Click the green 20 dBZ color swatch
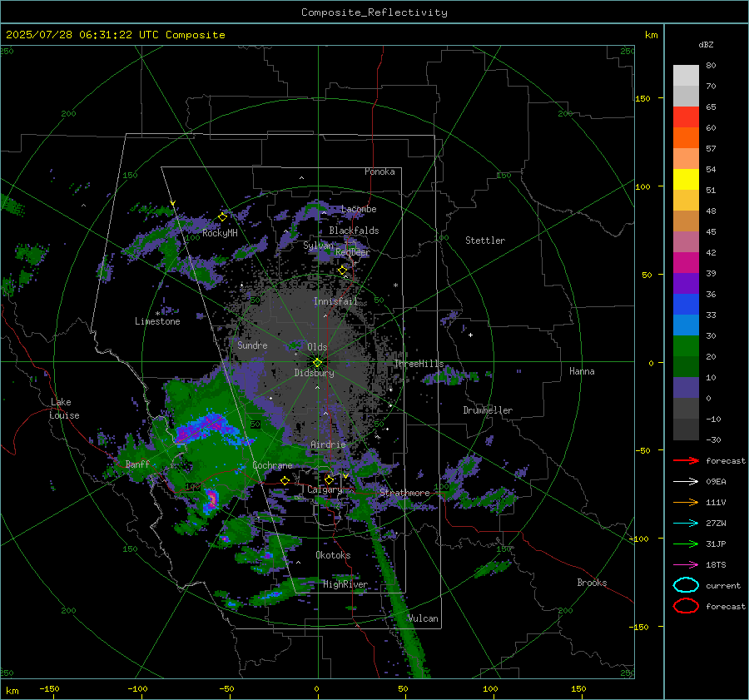Viewport: 749px width, 700px height. (x=686, y=346)
